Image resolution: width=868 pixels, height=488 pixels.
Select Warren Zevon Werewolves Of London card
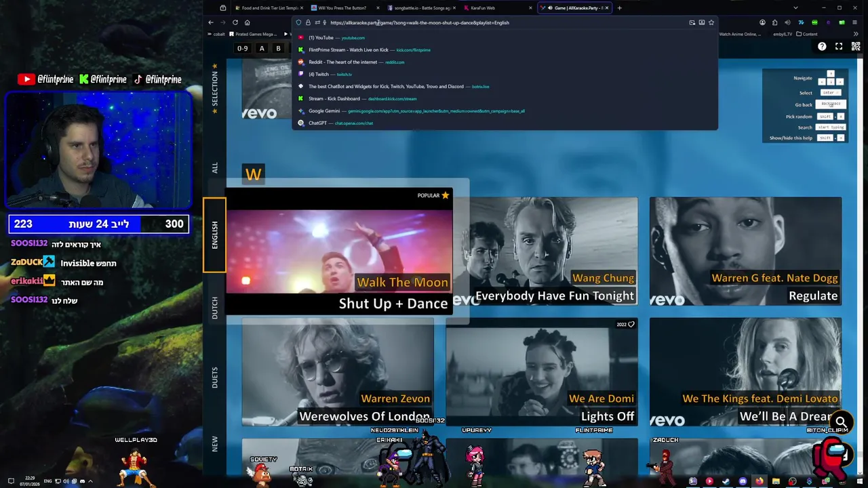coord(338,372)
